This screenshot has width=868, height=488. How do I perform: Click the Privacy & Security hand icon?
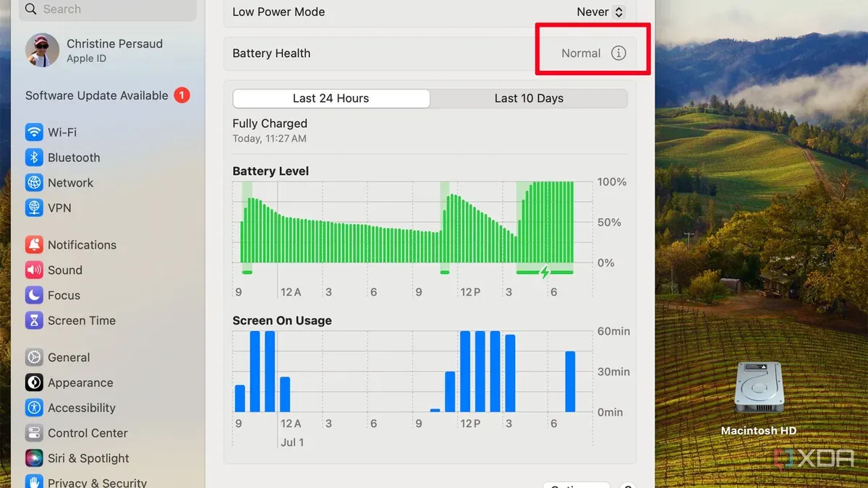tap(34, 482)
